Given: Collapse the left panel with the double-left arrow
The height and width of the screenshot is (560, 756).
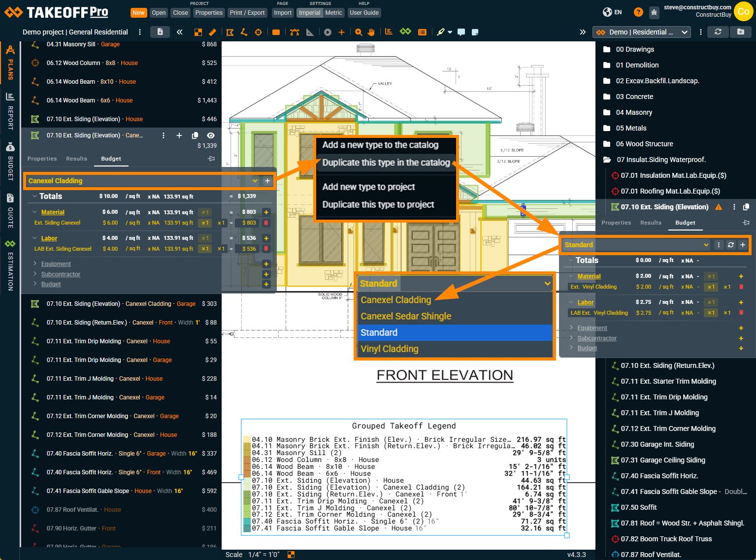Looking at the screenshot, I should 179,32.
